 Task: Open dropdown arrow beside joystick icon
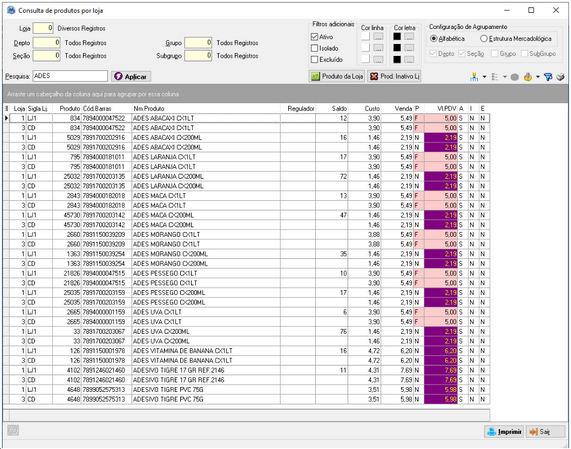[537, 76]
